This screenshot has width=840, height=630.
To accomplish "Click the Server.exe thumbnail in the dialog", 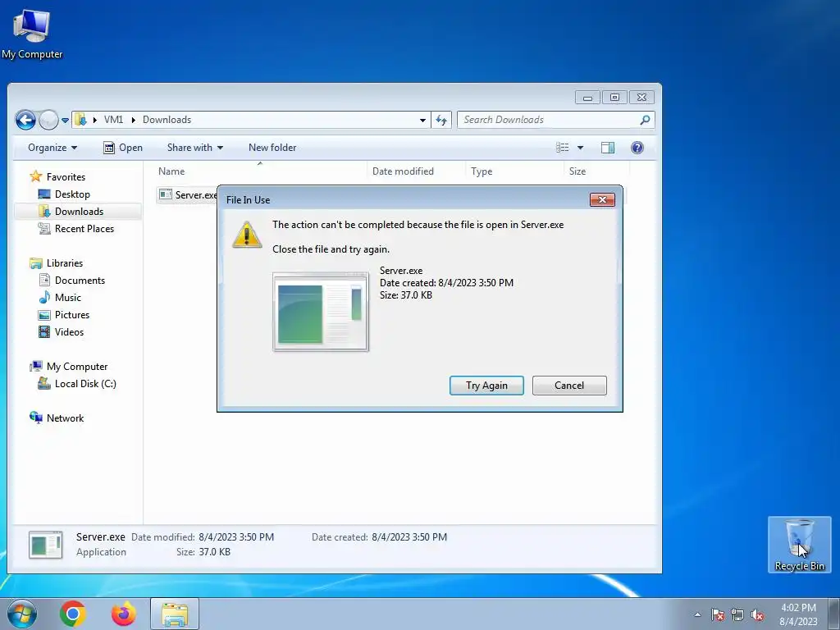I will tap(321, 312).
